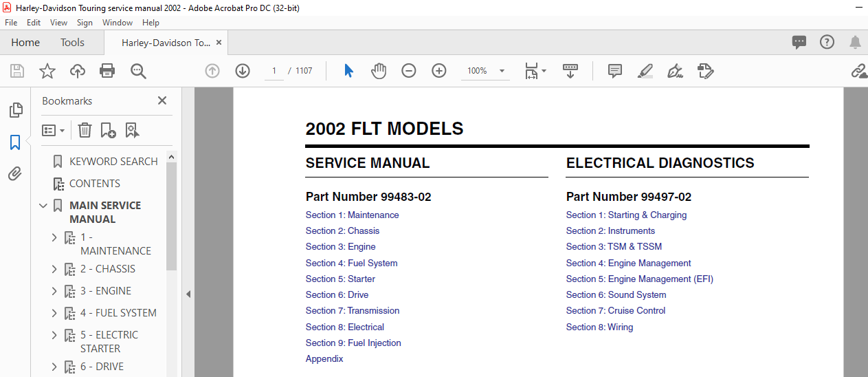
Task: Click the page number input field
Action: point(274,71)
